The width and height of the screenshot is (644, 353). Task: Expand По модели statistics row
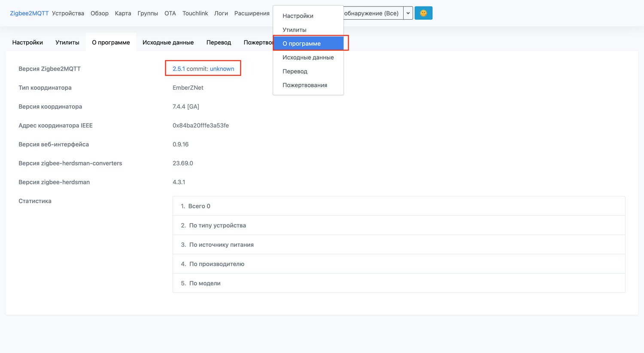click(x=205, y=283)
